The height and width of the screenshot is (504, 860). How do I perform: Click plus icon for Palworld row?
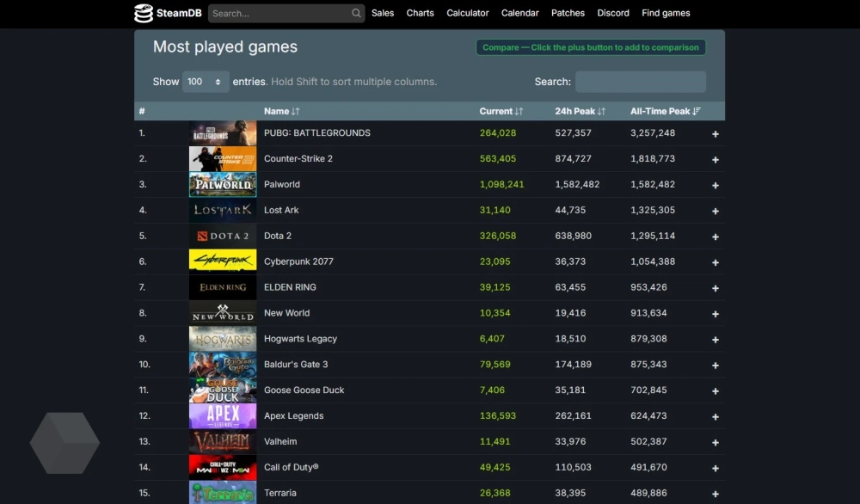pyautogui.click(x=715, y=185)
